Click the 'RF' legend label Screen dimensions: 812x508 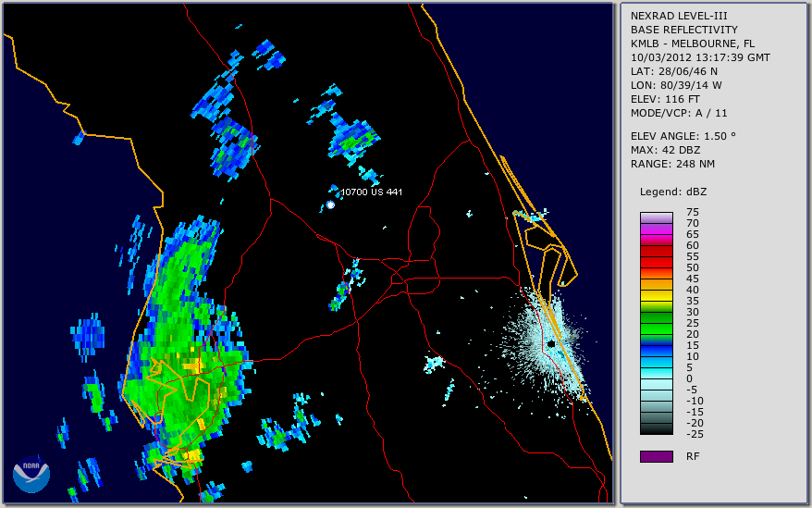693,457
